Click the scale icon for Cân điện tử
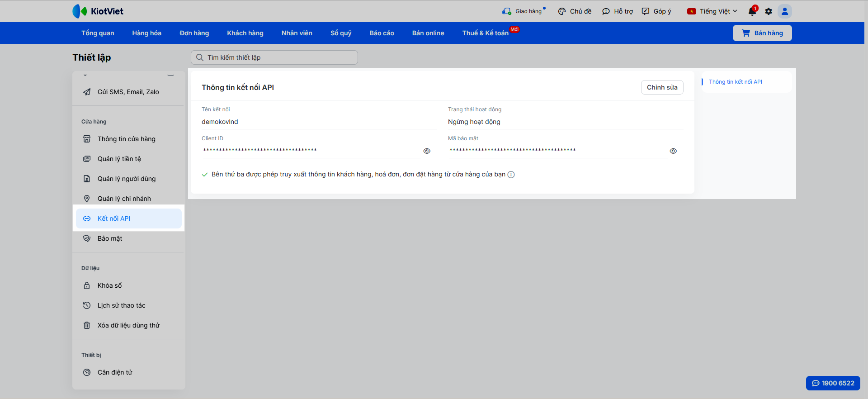 tap(87, 372)
